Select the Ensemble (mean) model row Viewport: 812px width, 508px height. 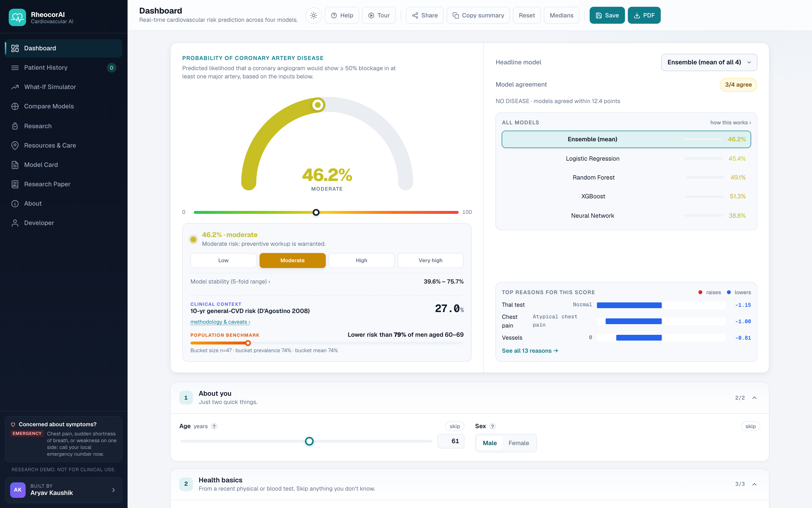[626, 139]
